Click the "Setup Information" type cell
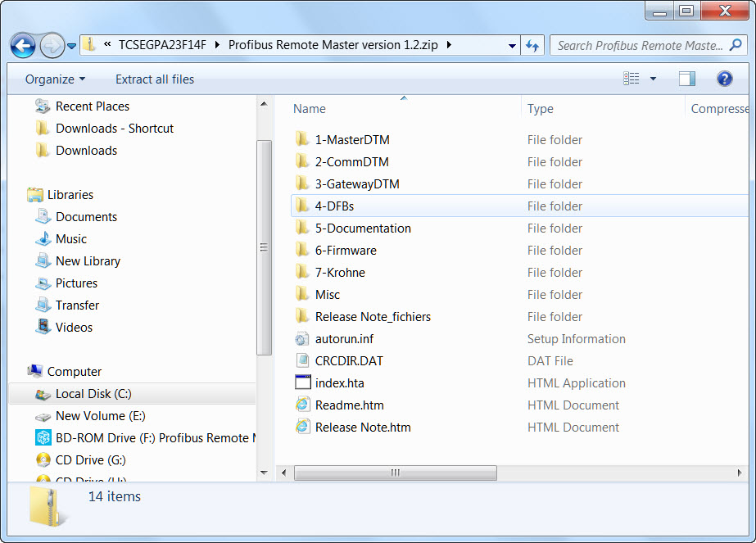This screenshot has height=543, width=756. point(576,339)
